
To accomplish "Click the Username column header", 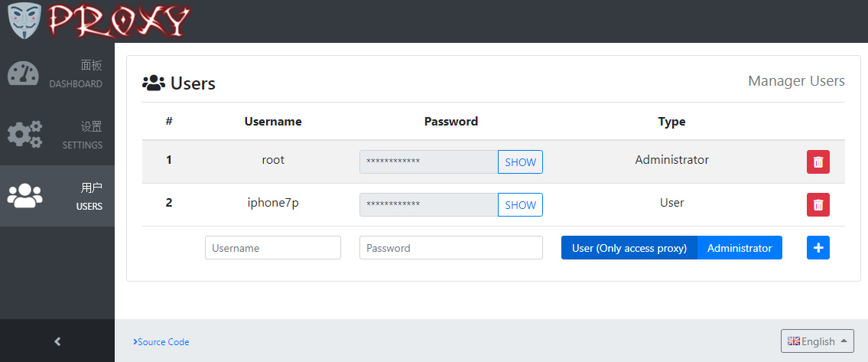I will tap(273, 122).
